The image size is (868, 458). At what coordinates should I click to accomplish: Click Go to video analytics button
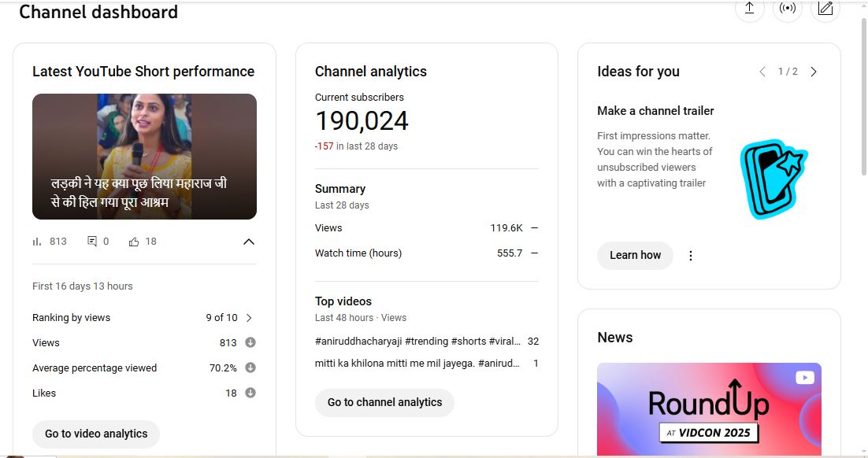pos(96,434)
